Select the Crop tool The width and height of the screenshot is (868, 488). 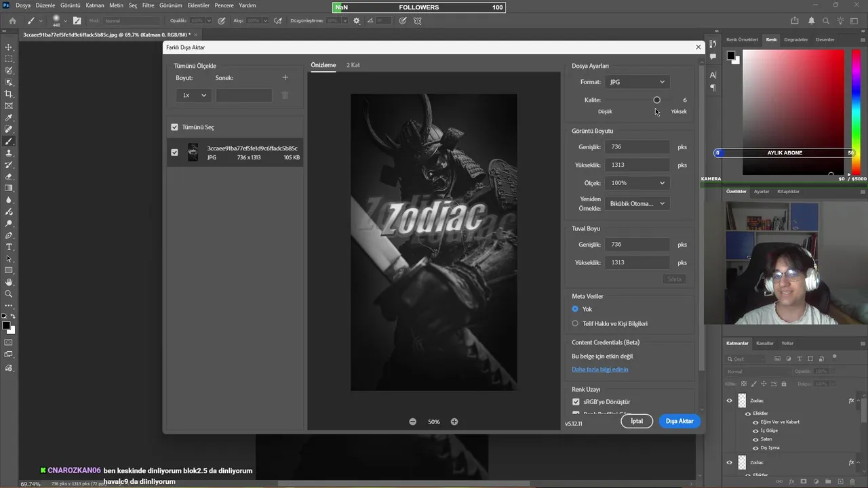coord(9,94)
